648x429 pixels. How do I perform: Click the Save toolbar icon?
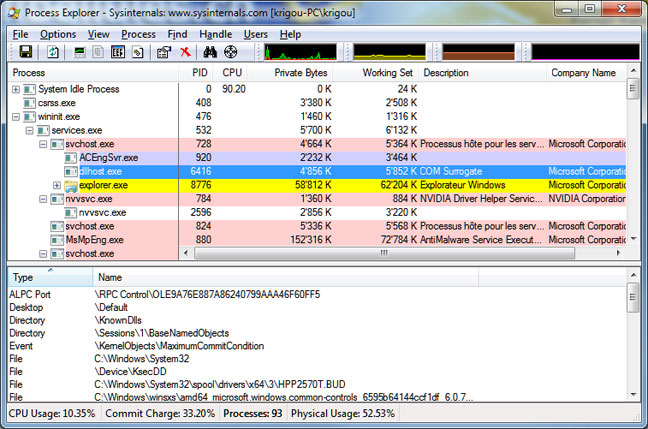(x=26, y=52)
